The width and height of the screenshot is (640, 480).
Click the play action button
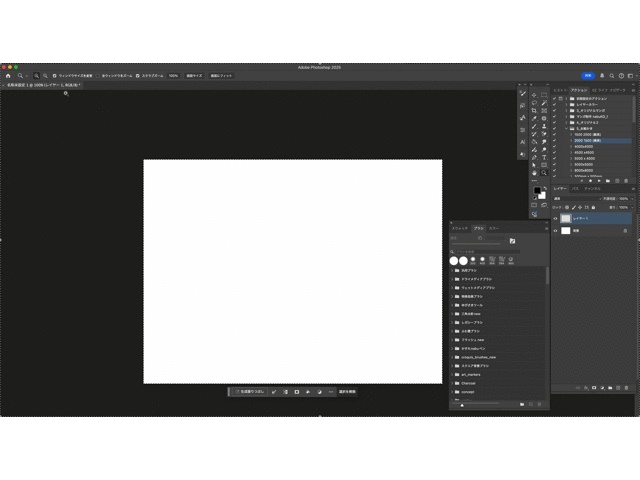tap(599, 180)
